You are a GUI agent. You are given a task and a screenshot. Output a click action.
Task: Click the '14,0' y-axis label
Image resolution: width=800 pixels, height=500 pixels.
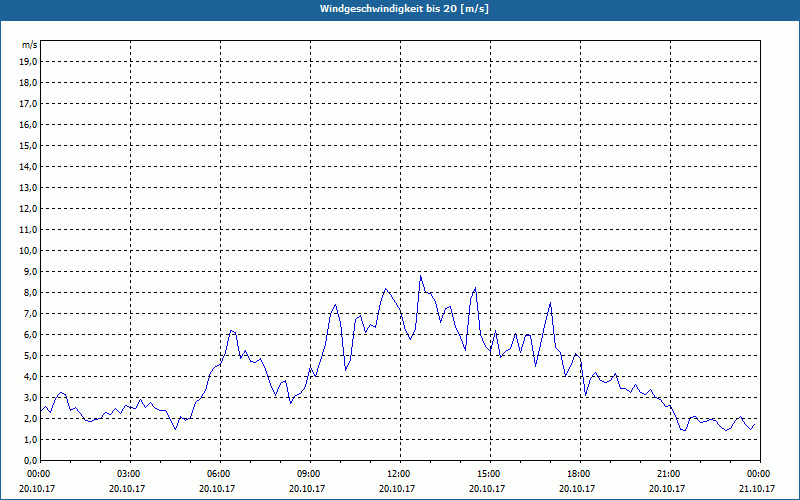[28, 166]
